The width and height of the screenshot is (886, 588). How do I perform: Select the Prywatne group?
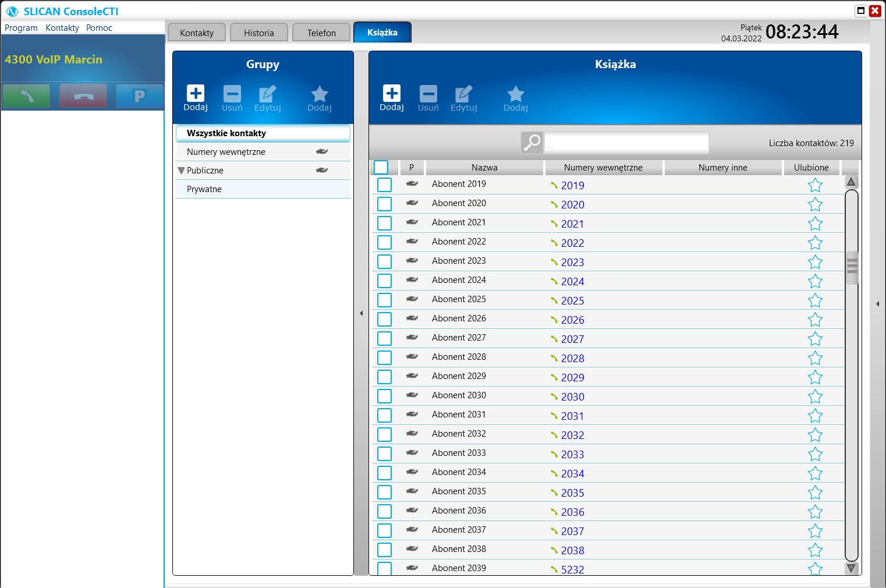[263, 189]
